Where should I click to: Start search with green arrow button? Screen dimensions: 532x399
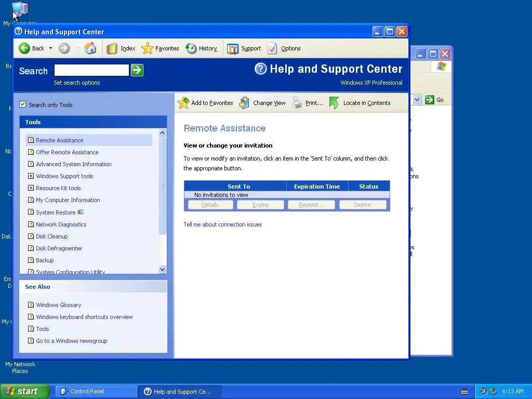(137, 70)
